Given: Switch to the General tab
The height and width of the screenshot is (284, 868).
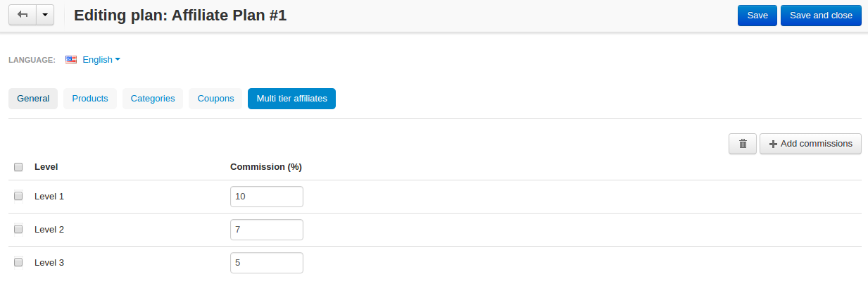Looking at the screenshot, I should click(33, 99).
